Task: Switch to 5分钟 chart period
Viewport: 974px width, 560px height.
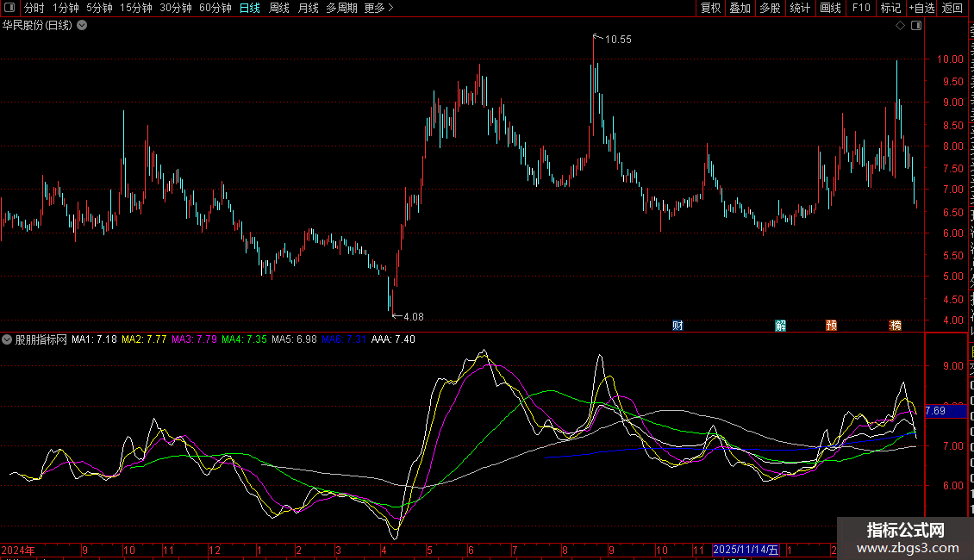Action: pyautogui.click(x=99, y=8)
